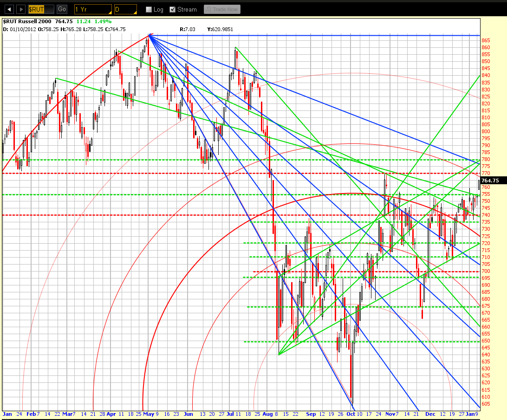Click the 800 price axis label
Screen dimensions: 507x420
(x=486, y=132)
